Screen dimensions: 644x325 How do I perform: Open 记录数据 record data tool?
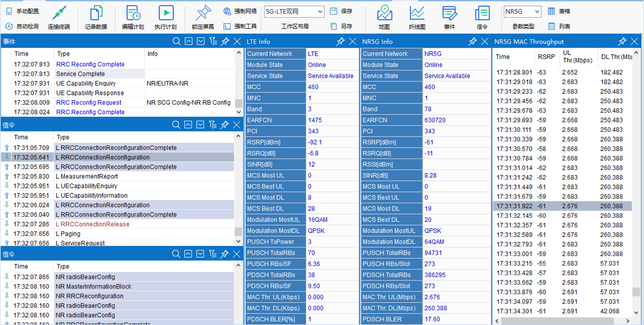(96, 13)
